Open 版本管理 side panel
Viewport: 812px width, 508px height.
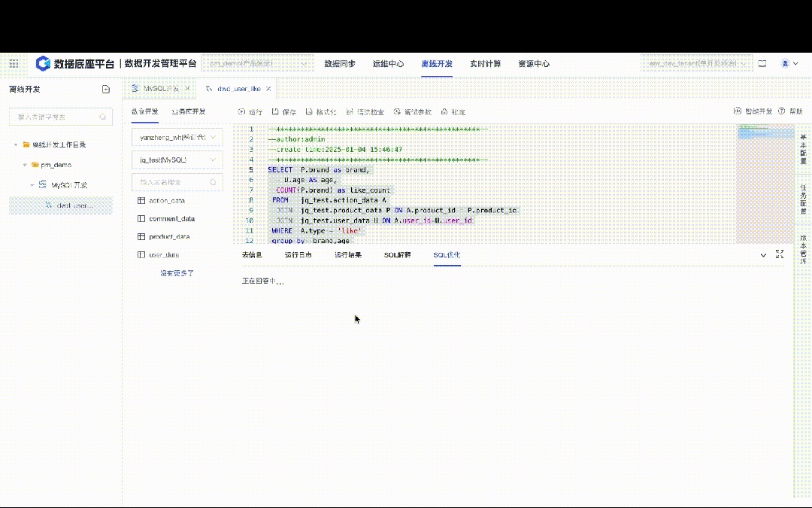[x=803, y=249]
